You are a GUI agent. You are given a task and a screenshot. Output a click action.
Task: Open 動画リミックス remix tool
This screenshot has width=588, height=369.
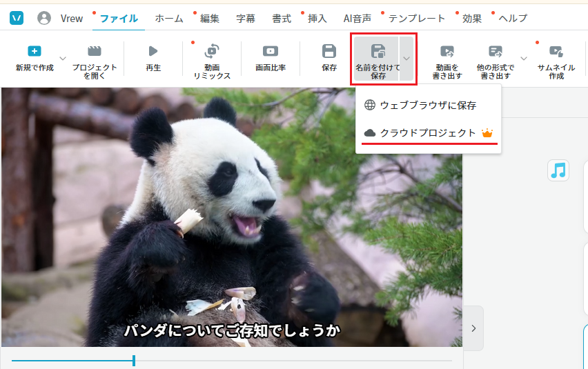click(212, 51)
